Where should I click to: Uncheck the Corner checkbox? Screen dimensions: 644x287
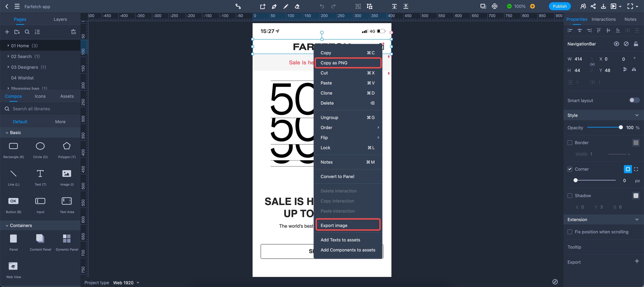[570, 169]
